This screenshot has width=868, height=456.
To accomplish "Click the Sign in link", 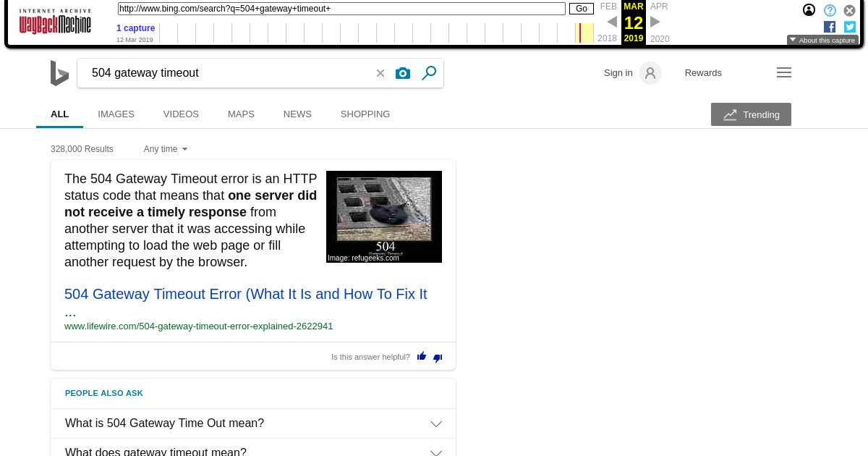I will tap(618, 73).
